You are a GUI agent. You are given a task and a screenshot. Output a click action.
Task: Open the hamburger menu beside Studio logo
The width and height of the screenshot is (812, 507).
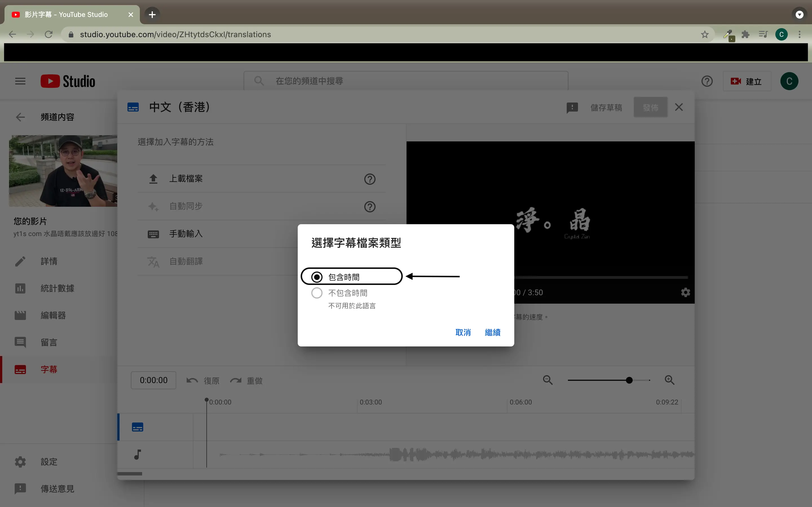[x=20, y=81]
